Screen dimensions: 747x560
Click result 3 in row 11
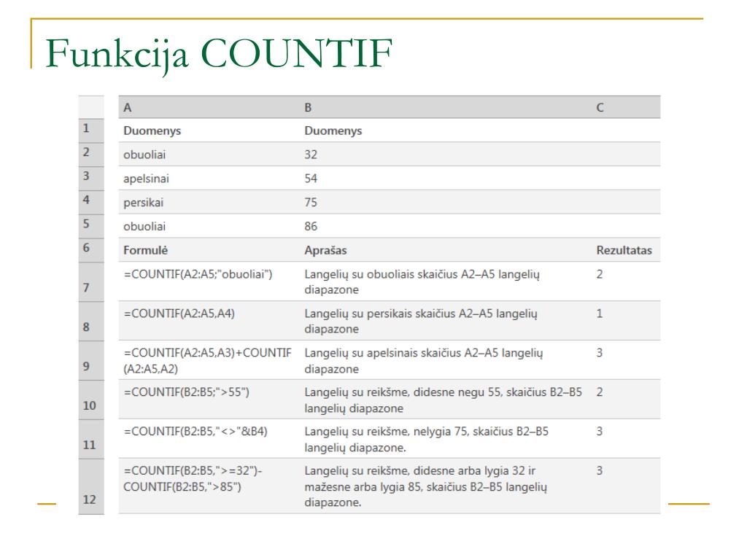click(x=600, y=432)
